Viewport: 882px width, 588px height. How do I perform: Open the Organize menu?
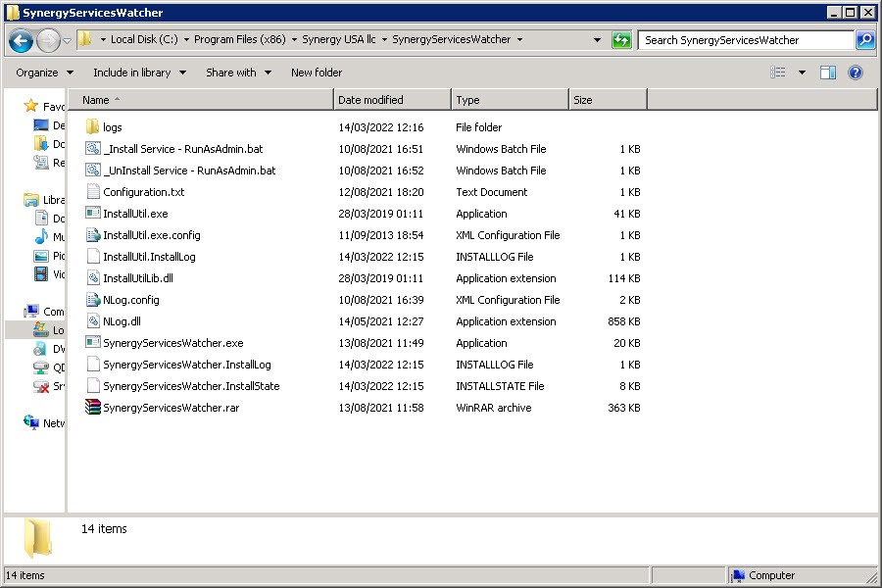point(44,73)
